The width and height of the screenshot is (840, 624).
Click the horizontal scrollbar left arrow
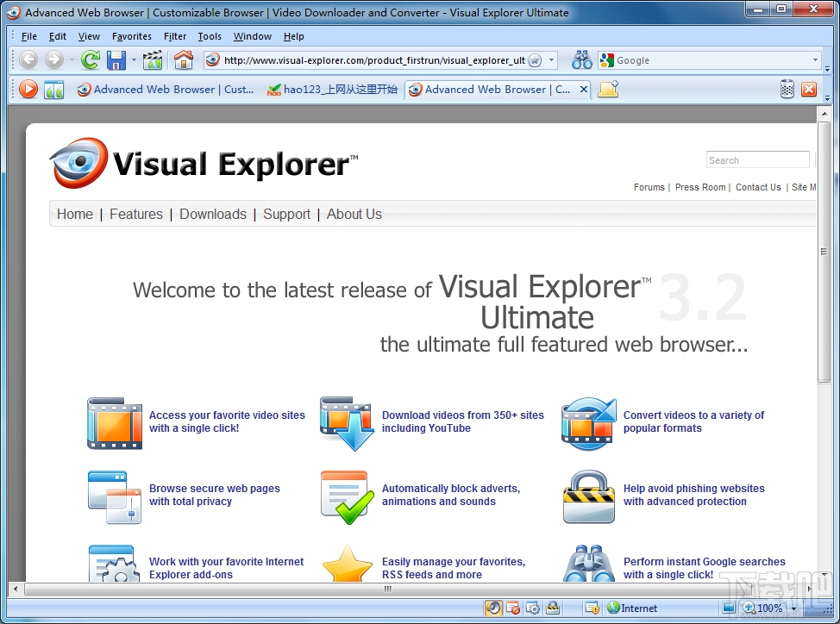15,589
